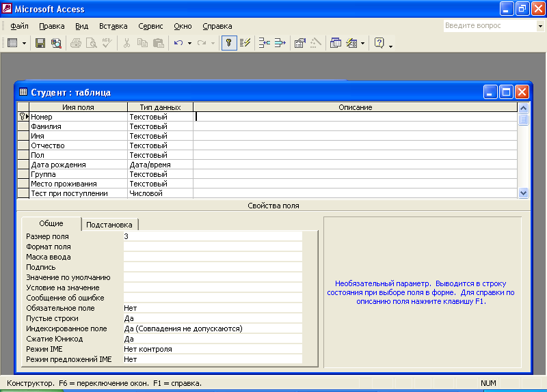Viewport: 547px width, 392px height.
Task: Click the Отчество field name cell
Action: [78, 145]
